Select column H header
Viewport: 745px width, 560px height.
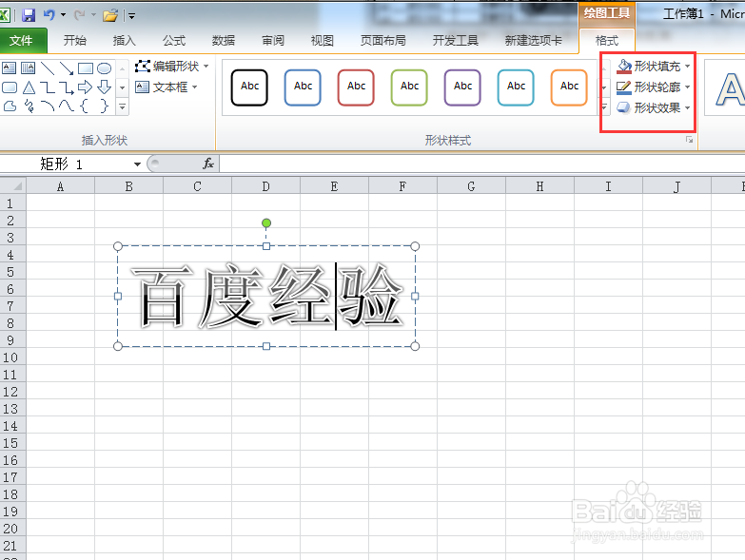pyautogui.click(x=539, y=186)
